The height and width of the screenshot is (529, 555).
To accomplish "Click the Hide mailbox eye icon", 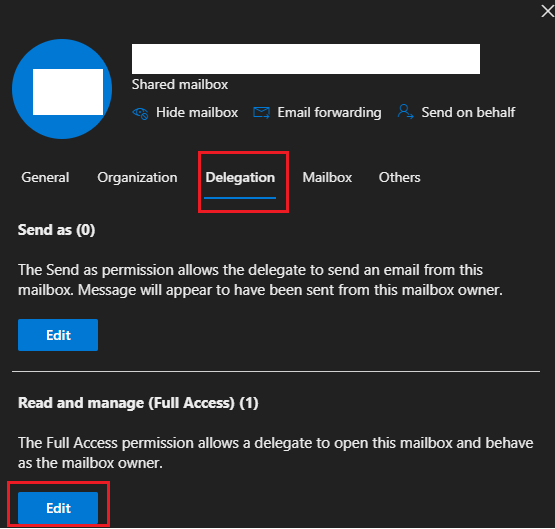I will (x=140, y=113).
